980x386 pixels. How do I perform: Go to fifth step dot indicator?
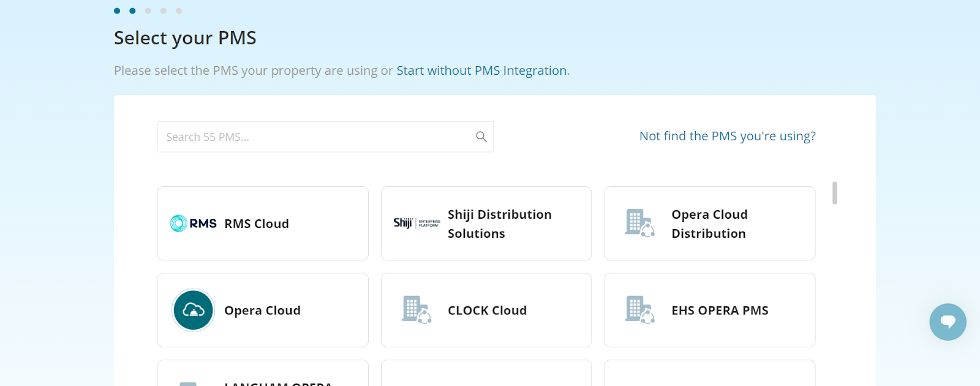click(x=179, y=10)
